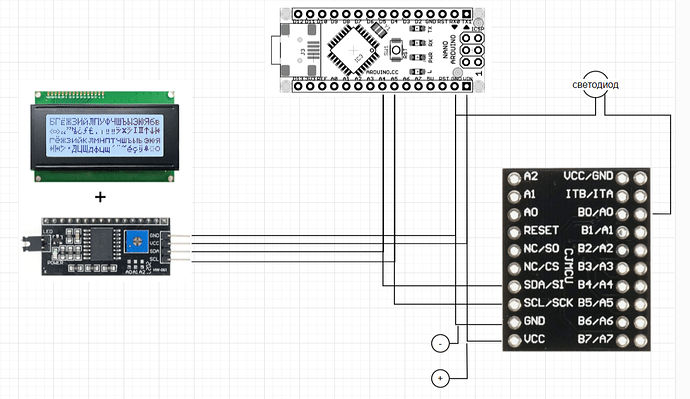This screenshot has width=690, height=399.
Task: Click the SDA/SI pin on CJMCU board
Action: click(514, 286)
